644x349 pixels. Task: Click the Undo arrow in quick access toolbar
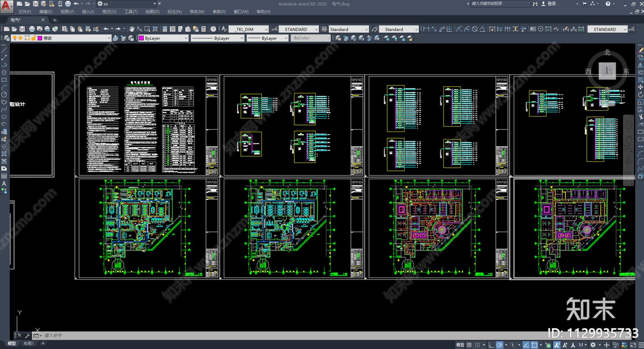(76, 4)
